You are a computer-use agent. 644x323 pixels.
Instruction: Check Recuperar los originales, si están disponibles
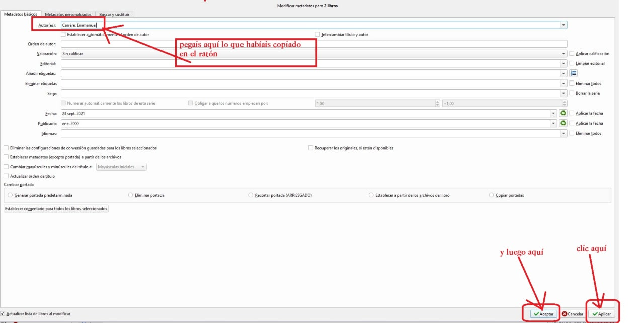click(x=351, y=148)
